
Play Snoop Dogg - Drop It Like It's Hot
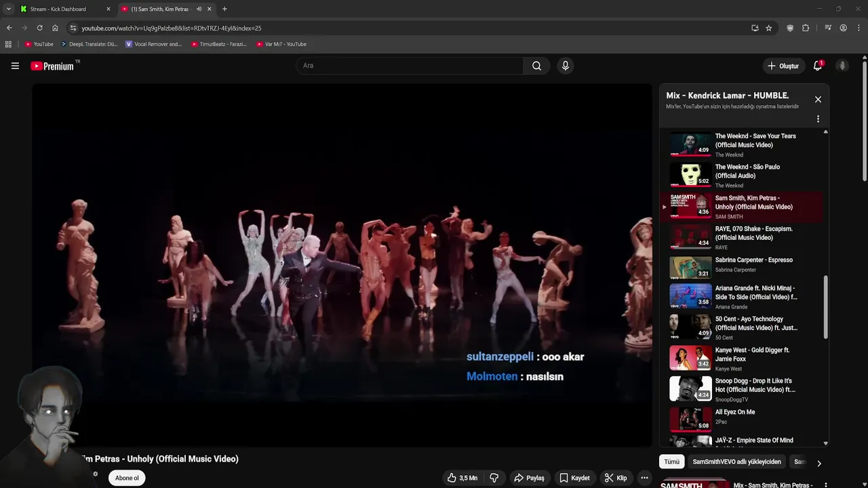point(743,389)
